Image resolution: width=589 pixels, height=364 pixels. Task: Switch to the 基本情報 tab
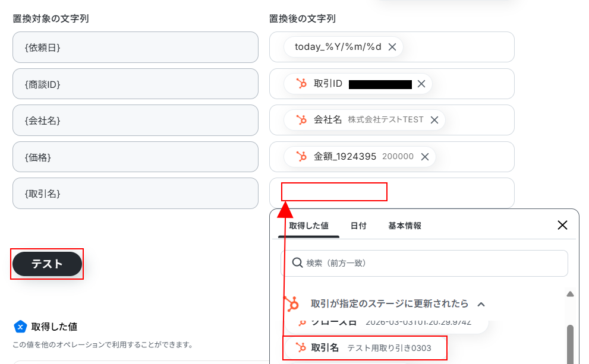[x=405, y=226]
